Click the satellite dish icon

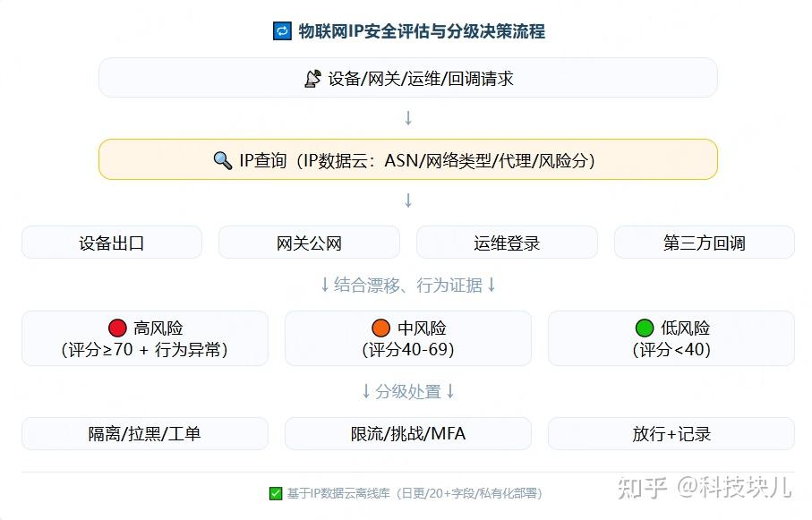point(312,79)
